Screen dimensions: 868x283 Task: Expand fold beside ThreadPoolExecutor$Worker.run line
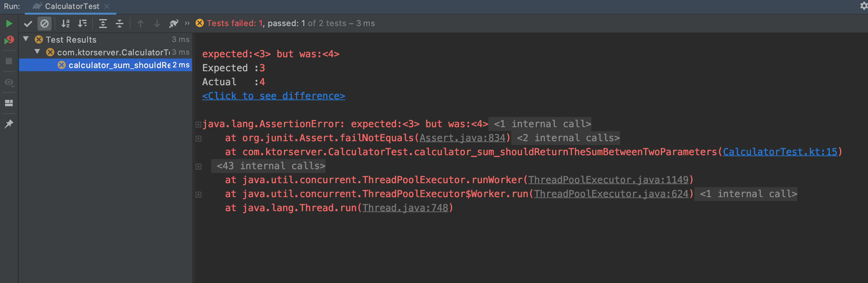click(198, 195)
